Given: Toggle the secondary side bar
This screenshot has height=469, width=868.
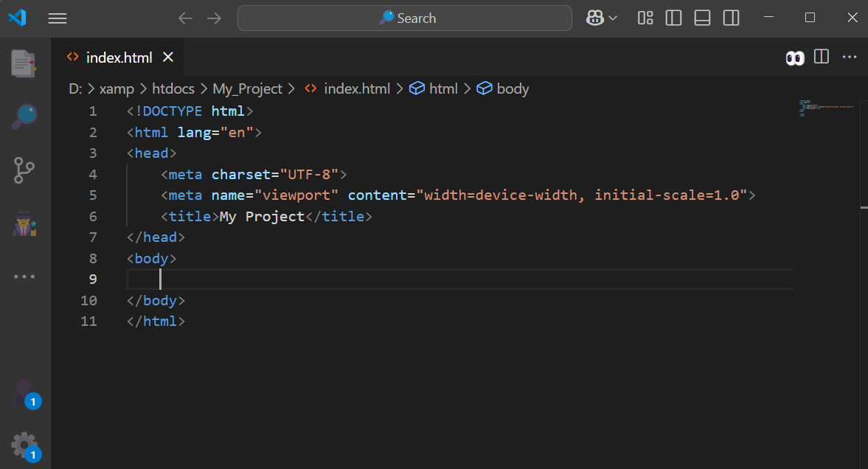Looking at the screenshot, I should point(731,18).
